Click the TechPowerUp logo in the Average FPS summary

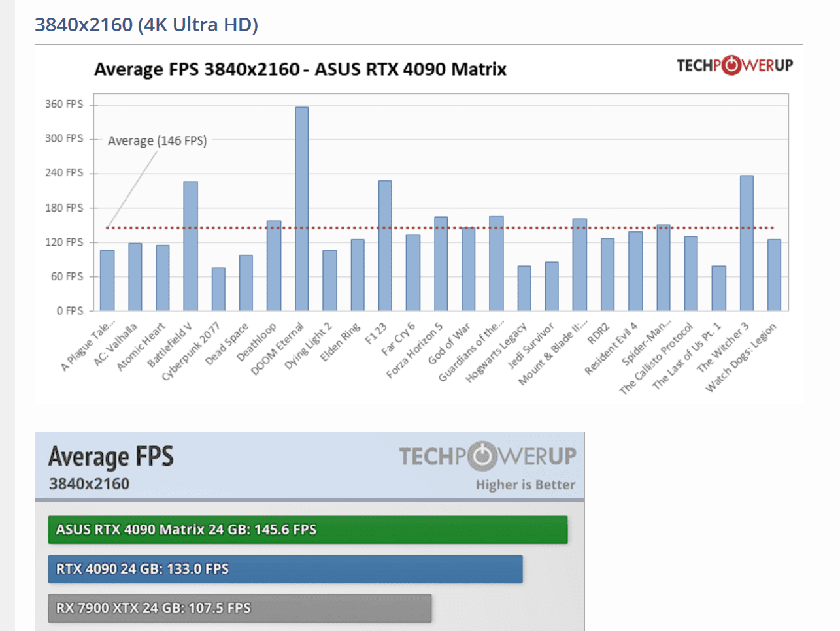pyautogui.click(x=488, y=456)
